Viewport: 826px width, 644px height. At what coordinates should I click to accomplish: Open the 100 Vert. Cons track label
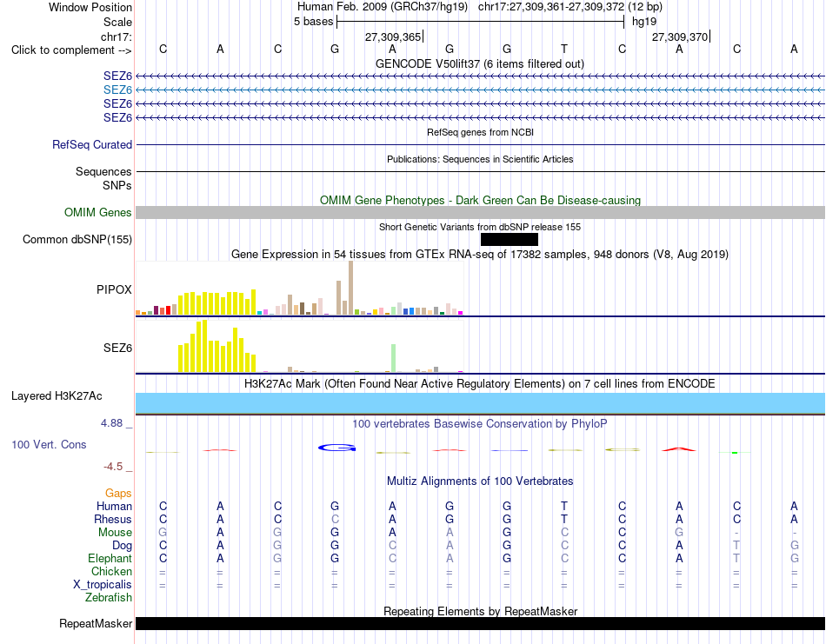tap(49, 444)
